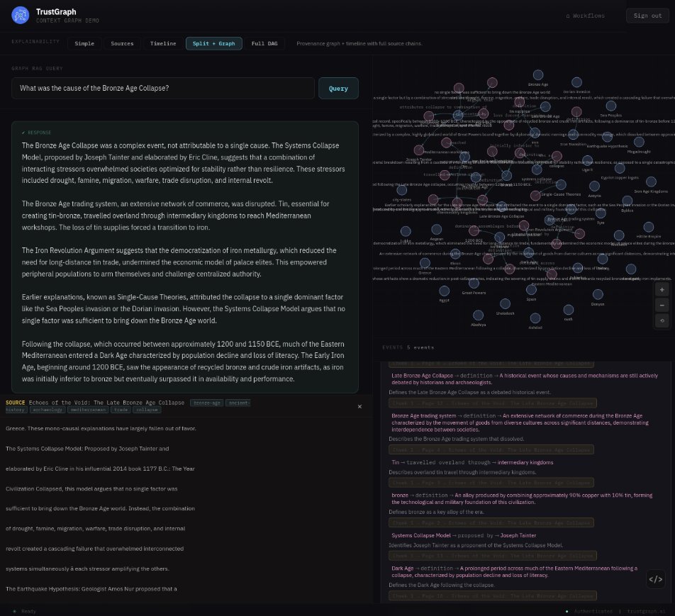Select the Lukka graph node
The image size is (675, 616).
point(406,232)
